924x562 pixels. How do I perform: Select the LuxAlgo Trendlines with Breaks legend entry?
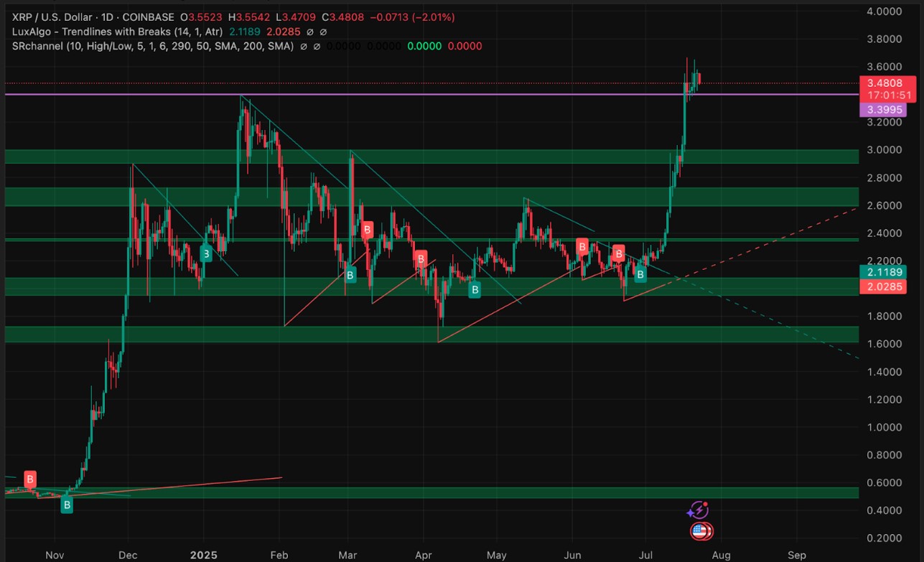point(115,32)
